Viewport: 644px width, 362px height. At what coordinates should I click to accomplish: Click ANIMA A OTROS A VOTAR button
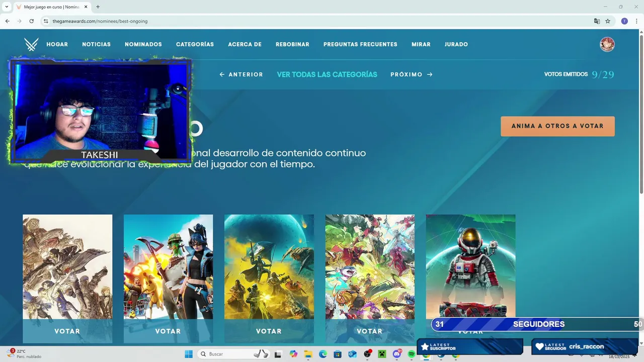557,126
